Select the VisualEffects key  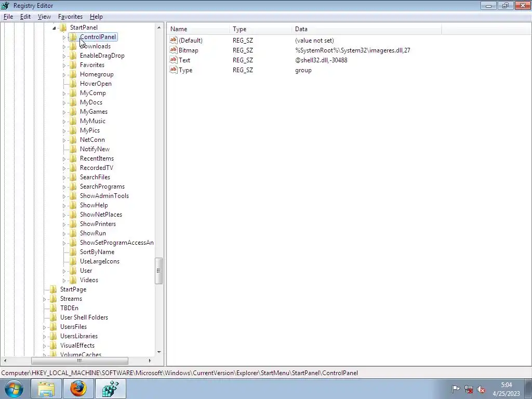coord(77,345)
